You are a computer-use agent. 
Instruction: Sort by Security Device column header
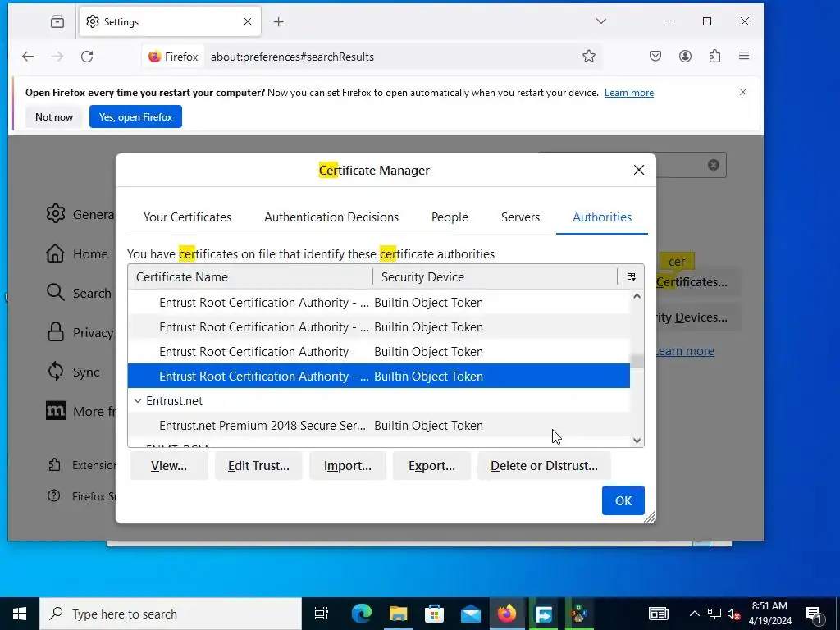(x=495, y=277)
